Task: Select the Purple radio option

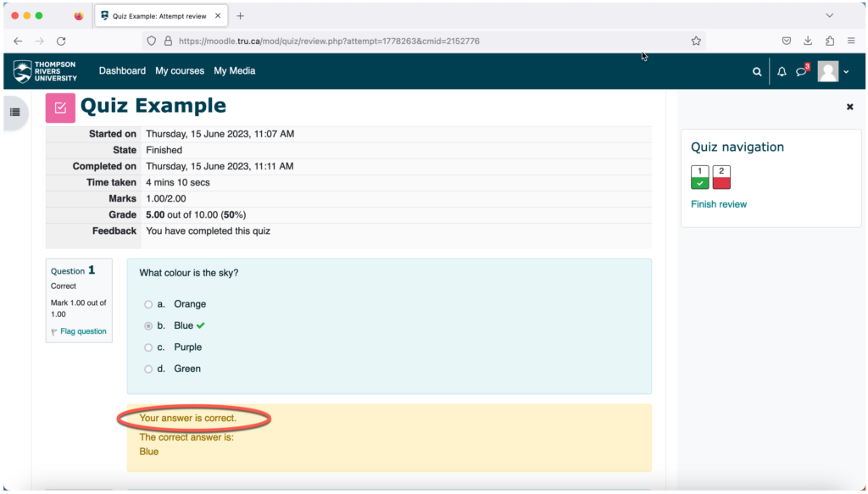Action: [148, 347]
